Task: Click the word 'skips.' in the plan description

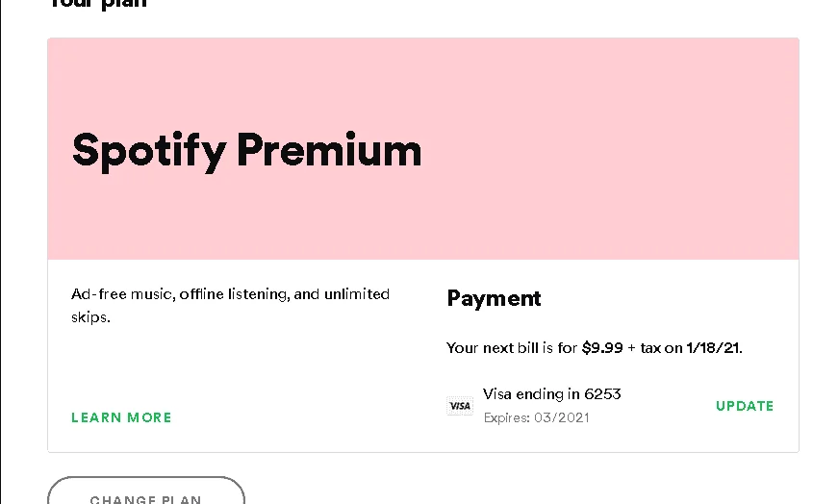Action: (x=90, y=316)
